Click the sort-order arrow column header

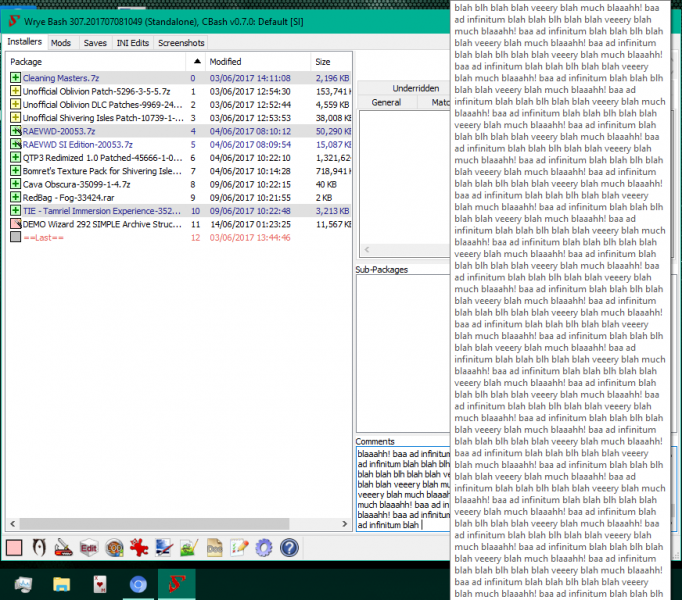197,62
